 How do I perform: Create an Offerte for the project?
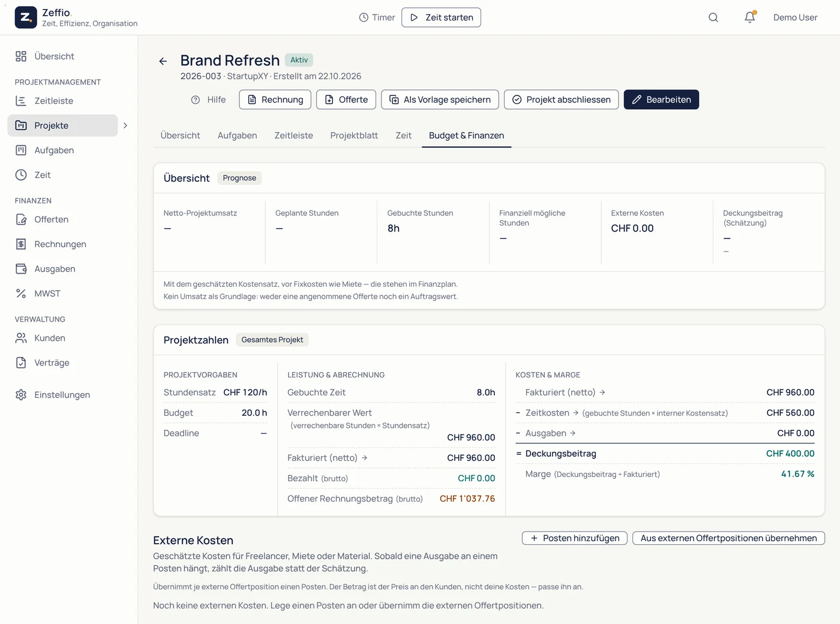[x=346, y=100]
